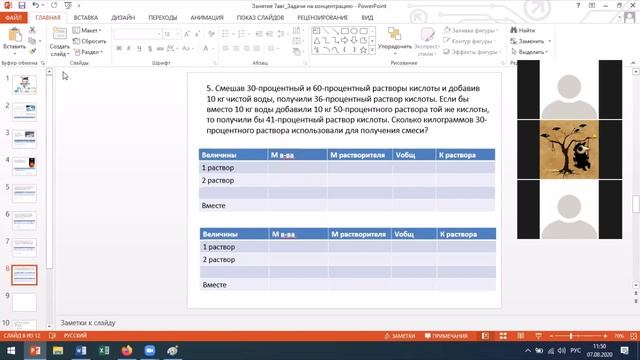Screen dimensions: 640x360
Task: Click the Сбросить (Reset) button
Action: tap(89, 41)
